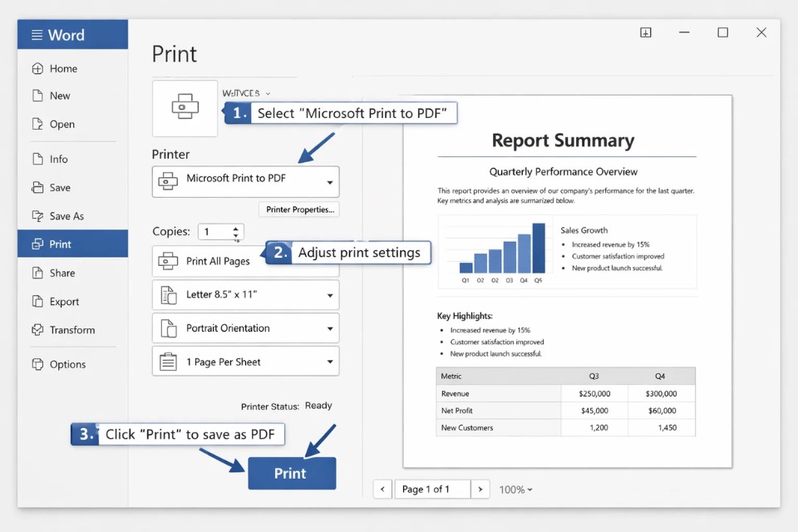The height and width of the screenshot is (532, 798).
Task: Open Printer Properties settings
Action: [x=298, y=209]
